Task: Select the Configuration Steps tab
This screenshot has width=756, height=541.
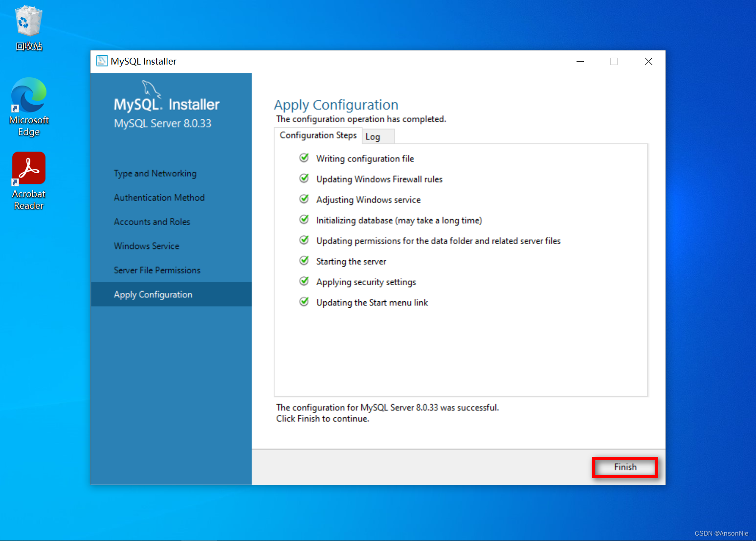Action: click(318, 135)
